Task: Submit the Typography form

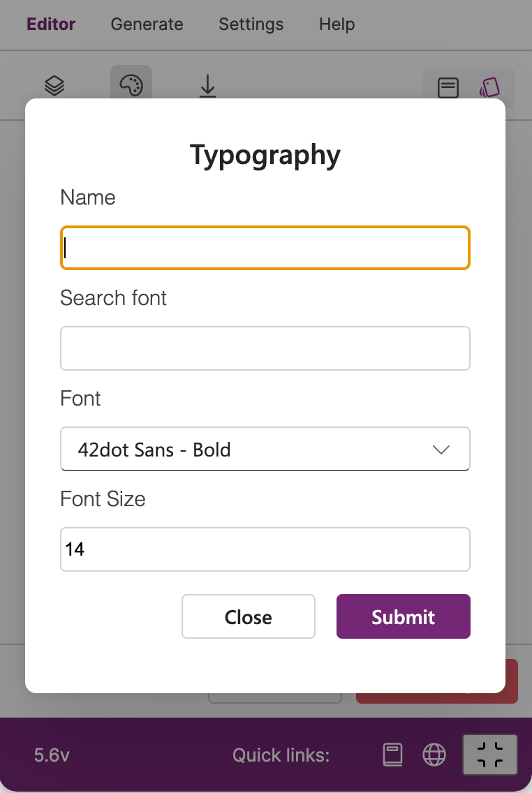Action: click(x=404, y=616)
